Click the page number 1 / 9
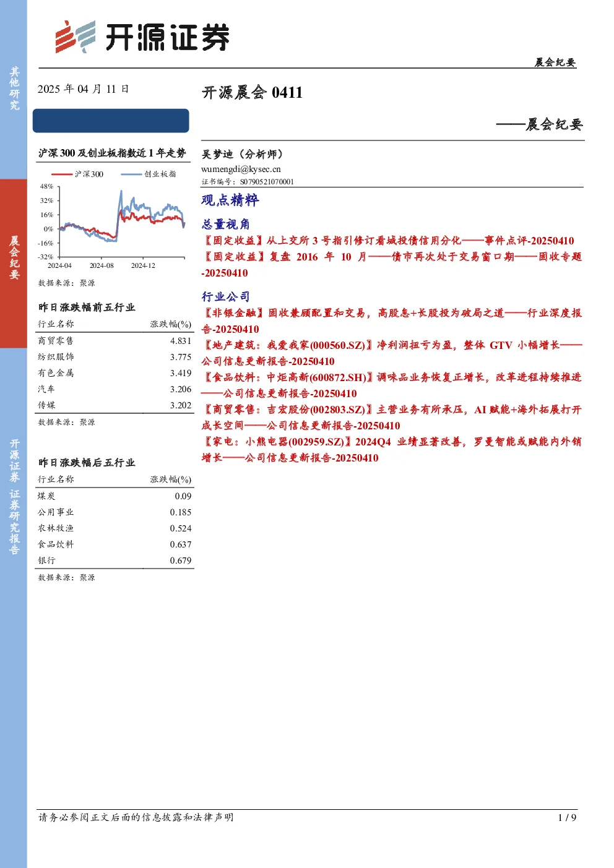 click(567, 817)
